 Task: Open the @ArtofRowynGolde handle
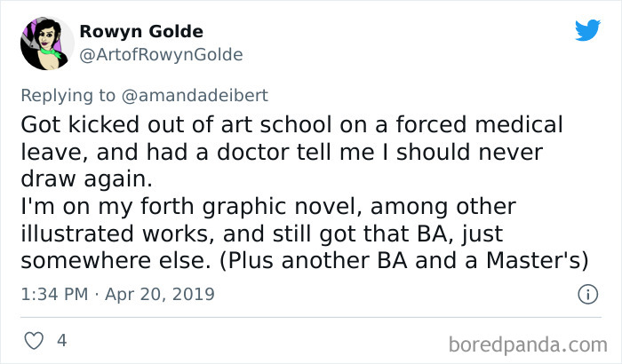point(160,55)
